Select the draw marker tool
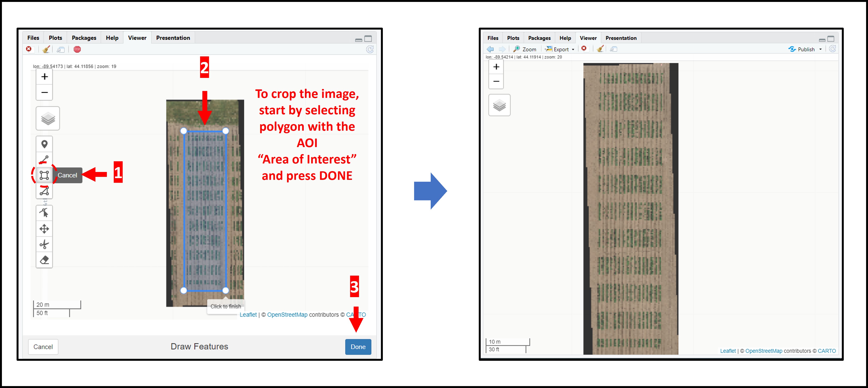868x388 pixels. point(44,144)
